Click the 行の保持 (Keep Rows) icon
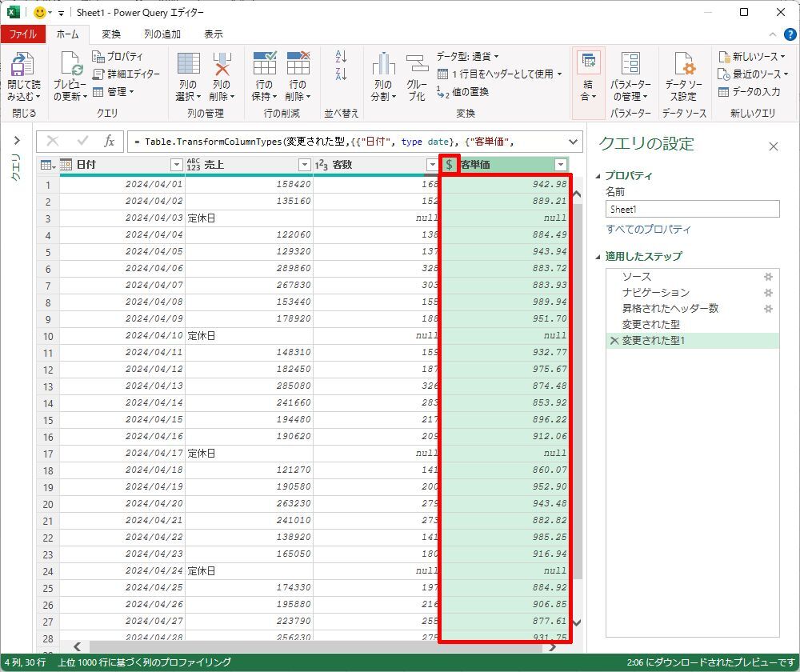Image resolution: width=800 pixels, height=672 pixels. point(264,66)
